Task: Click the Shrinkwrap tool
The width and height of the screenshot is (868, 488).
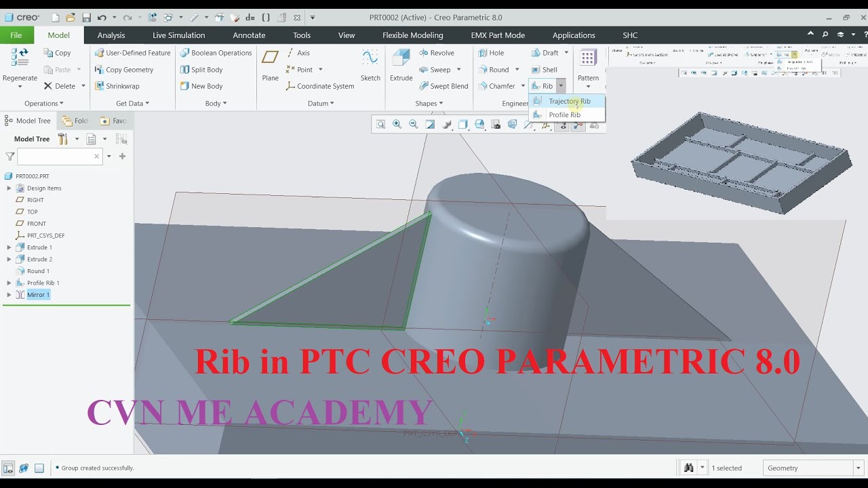Action: click(117, 86)
